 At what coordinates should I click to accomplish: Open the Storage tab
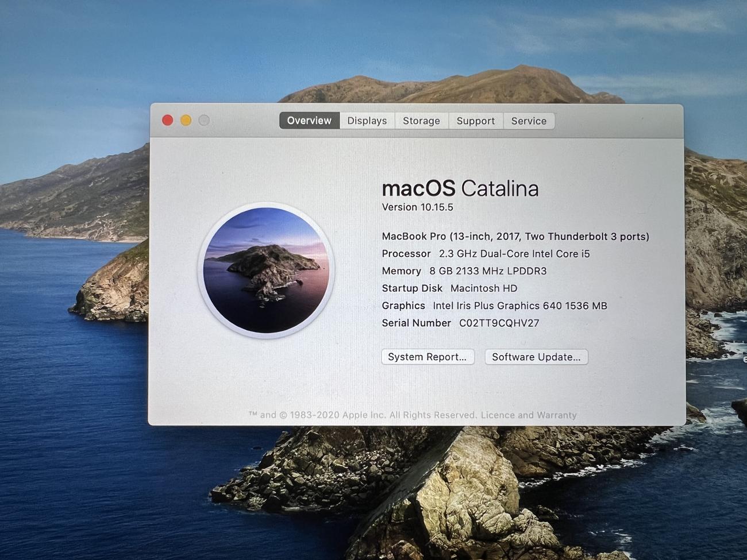421,121
